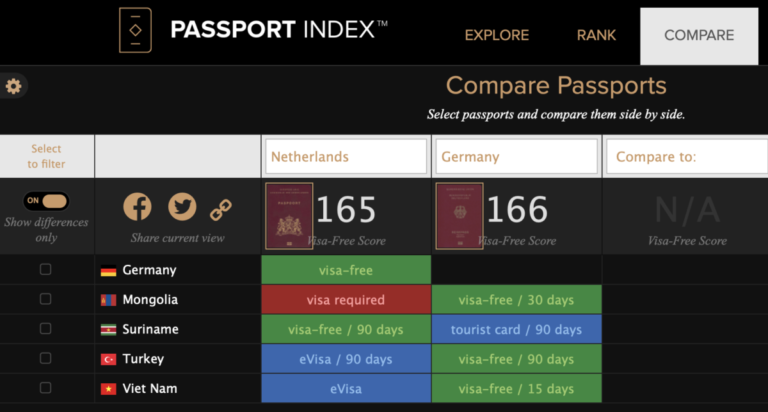Check the Germany row checkbox
Screen dimensions: 768x412
[45, 270]
